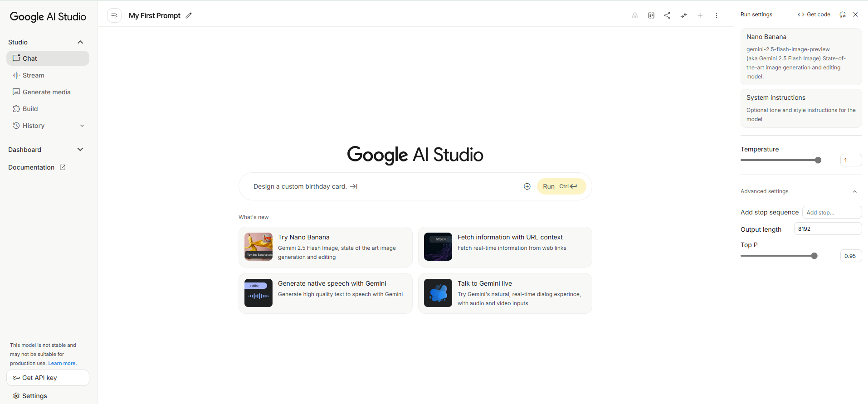
Task: Expand the History dropdown chevron
Action: pyautogui.click(x=82, y=126)
